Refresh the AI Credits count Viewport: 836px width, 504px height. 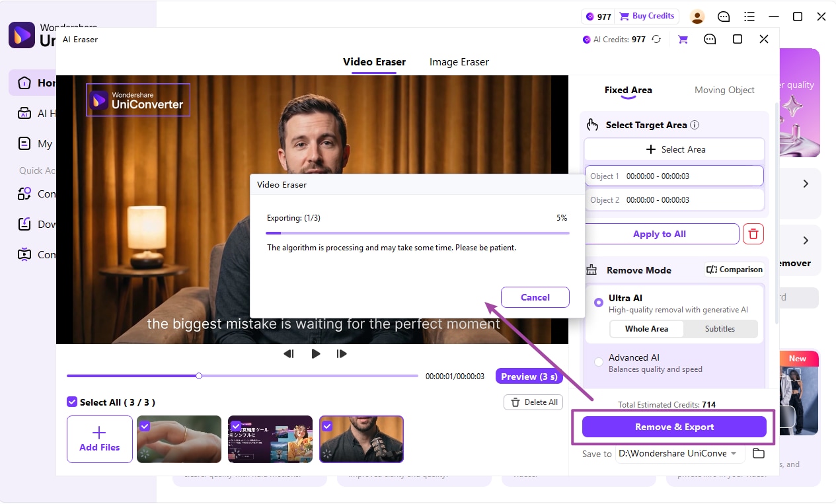tap(656, 40)
